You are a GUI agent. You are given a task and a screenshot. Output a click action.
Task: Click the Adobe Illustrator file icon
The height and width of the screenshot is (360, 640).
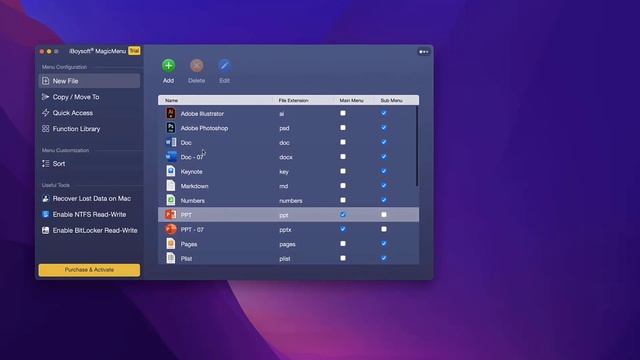point(171,113)
